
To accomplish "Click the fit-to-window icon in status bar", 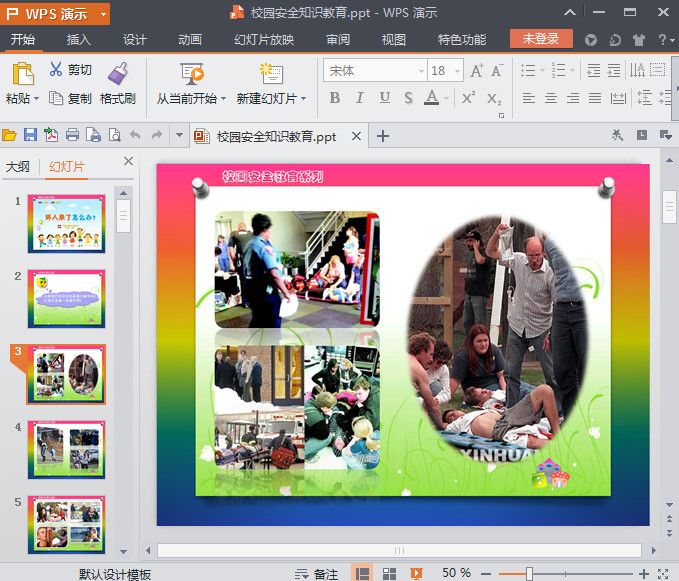I will click(661, 573).
